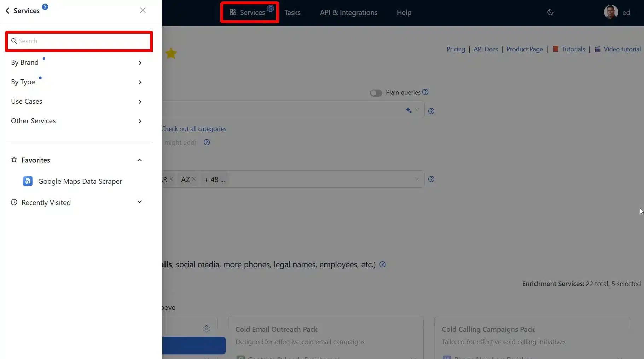The width and height of the screenshot is (644, 359).
Task: Open the user avatar profile menu
Action: 610,12
